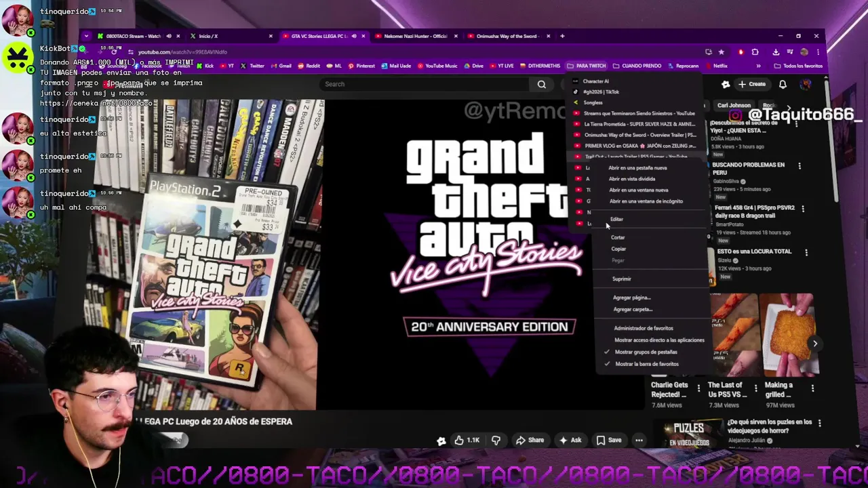Choose Abrir en una pestaña nueva
Viewport: 868px width, 488px height.
pos(637,167)
